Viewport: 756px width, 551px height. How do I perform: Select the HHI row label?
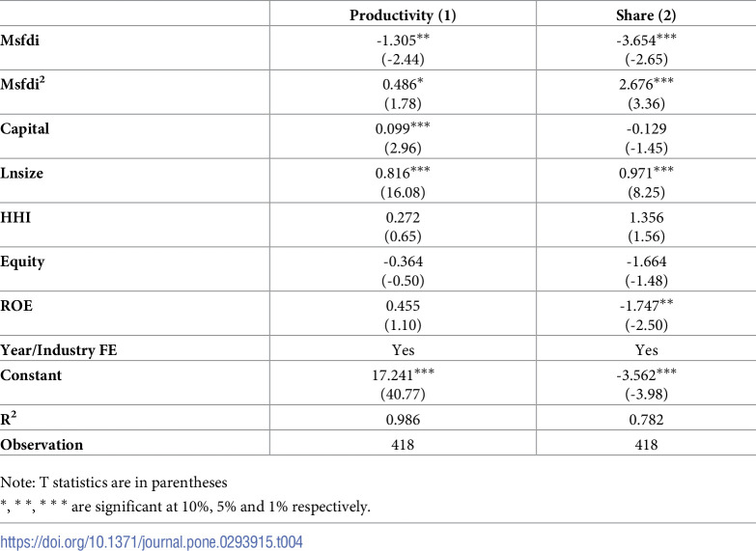[15, 217]
